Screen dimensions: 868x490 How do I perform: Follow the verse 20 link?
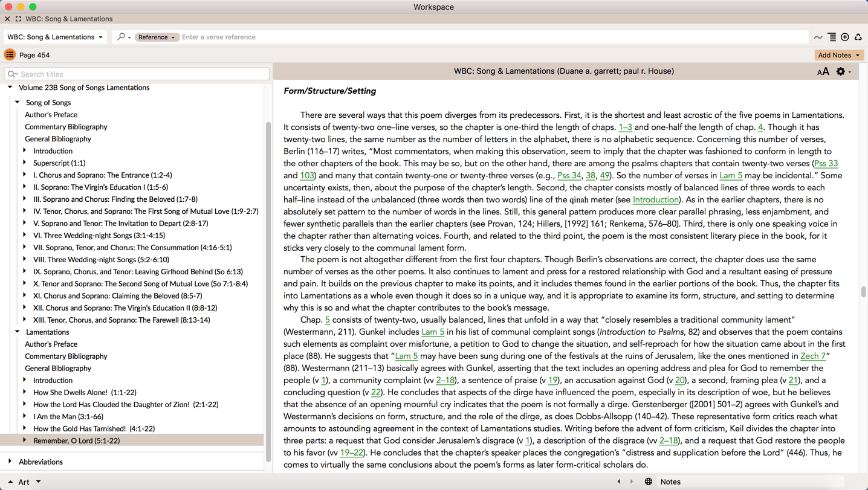[x=680, y=380]
